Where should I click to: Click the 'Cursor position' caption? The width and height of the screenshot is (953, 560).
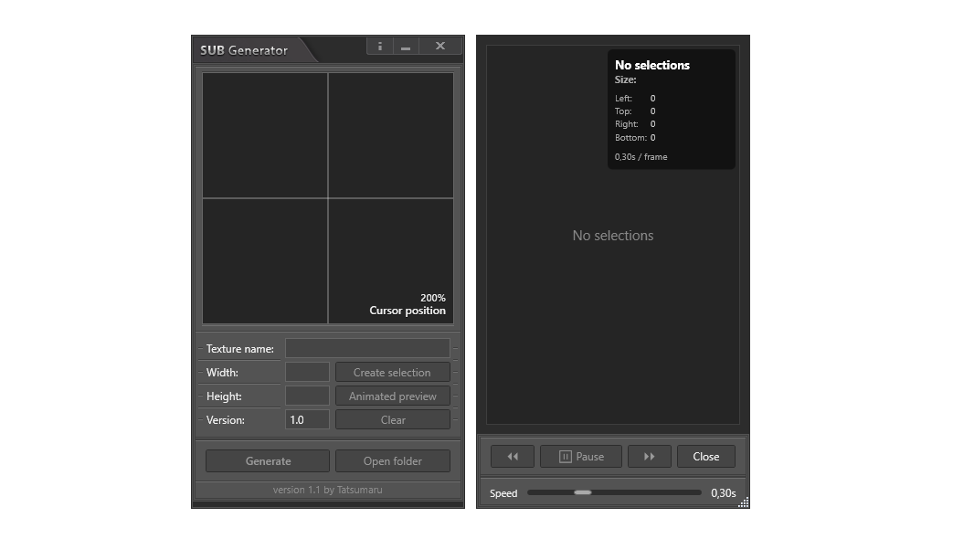click(x=408, y=311)
